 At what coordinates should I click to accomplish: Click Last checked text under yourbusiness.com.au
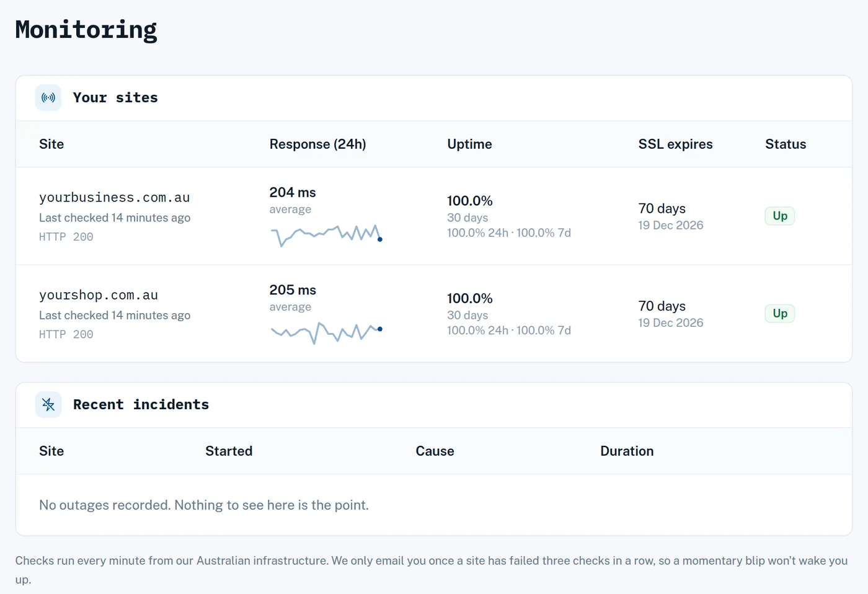click(x=115, y=218)
